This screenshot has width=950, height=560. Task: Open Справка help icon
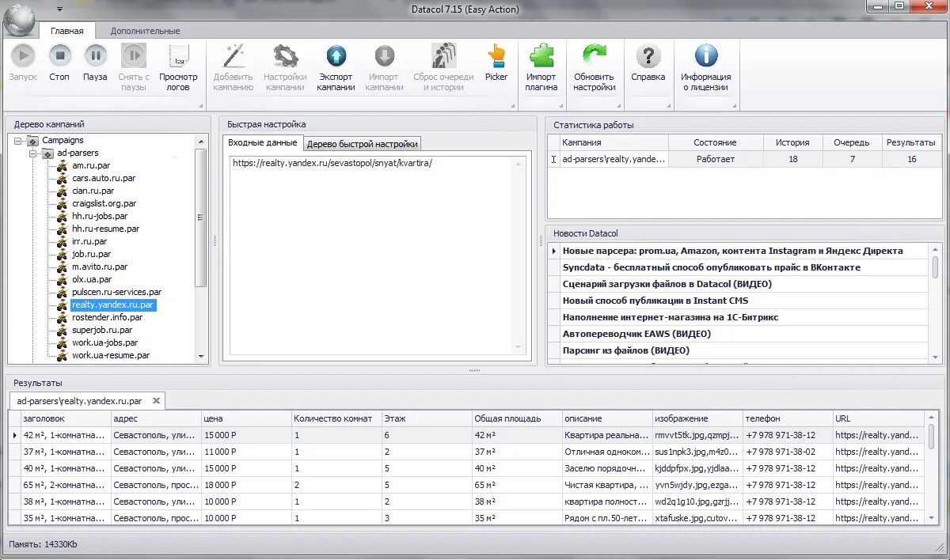[x=648, y=55]
